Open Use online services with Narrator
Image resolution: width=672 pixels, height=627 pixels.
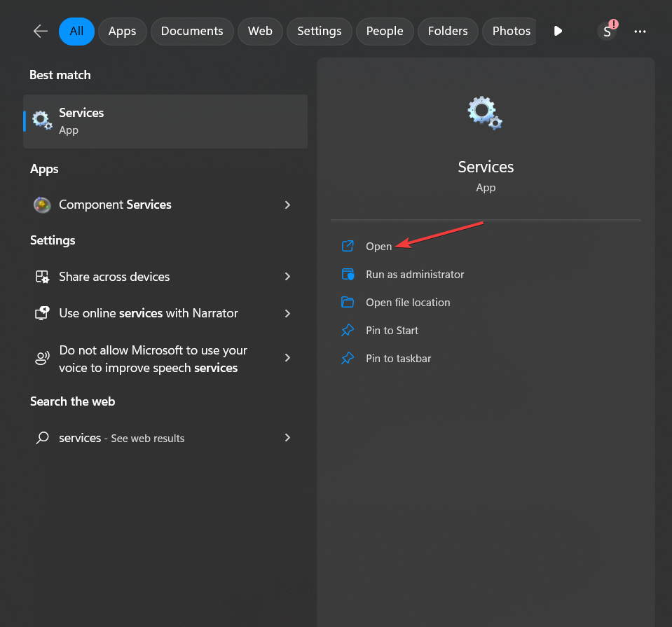tap(165, 313)
